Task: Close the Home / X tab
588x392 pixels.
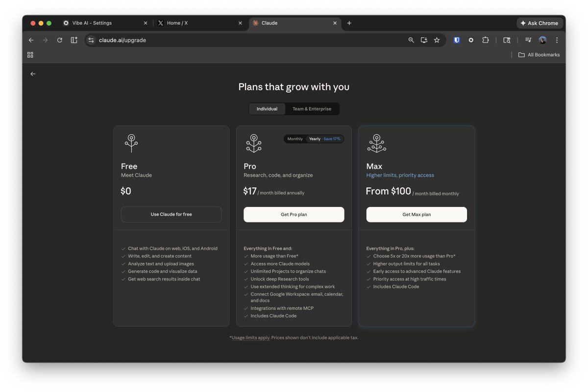Action: [x=240, y=23]
